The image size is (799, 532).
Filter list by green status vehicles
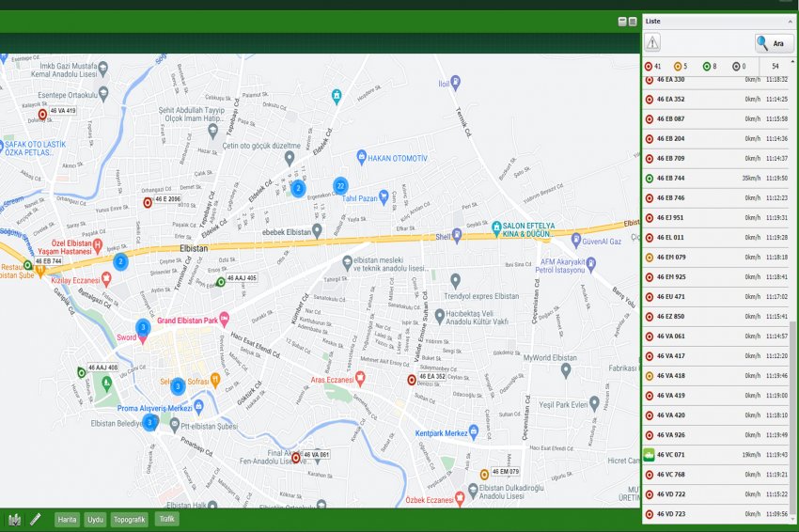[706, 66]
